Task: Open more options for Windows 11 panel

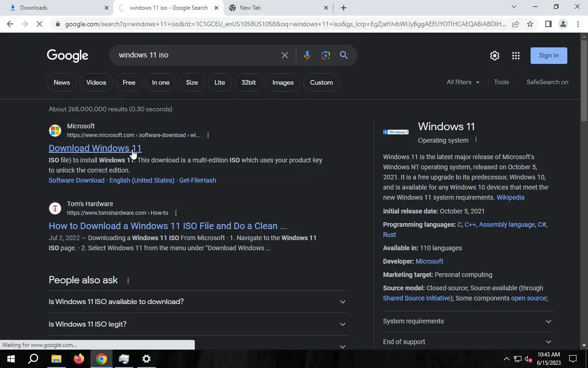Action: point(476,140)
